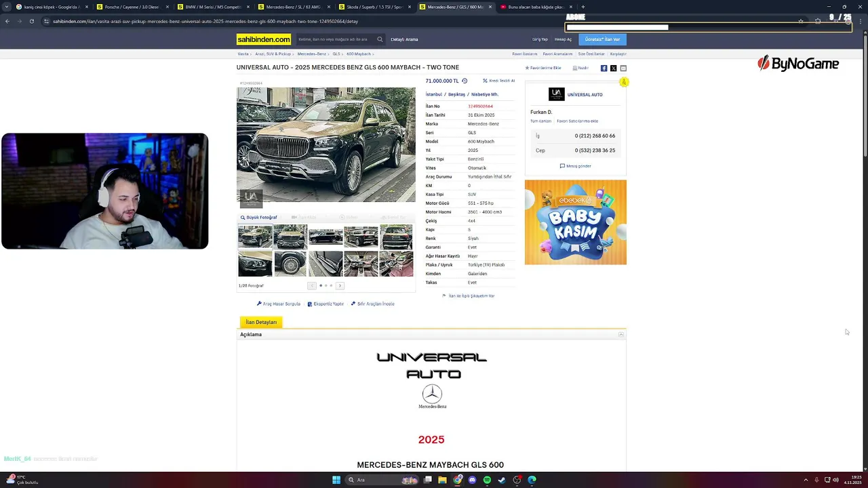
Task: Open the Karşılaştır compare link
Action: (618, 54)
